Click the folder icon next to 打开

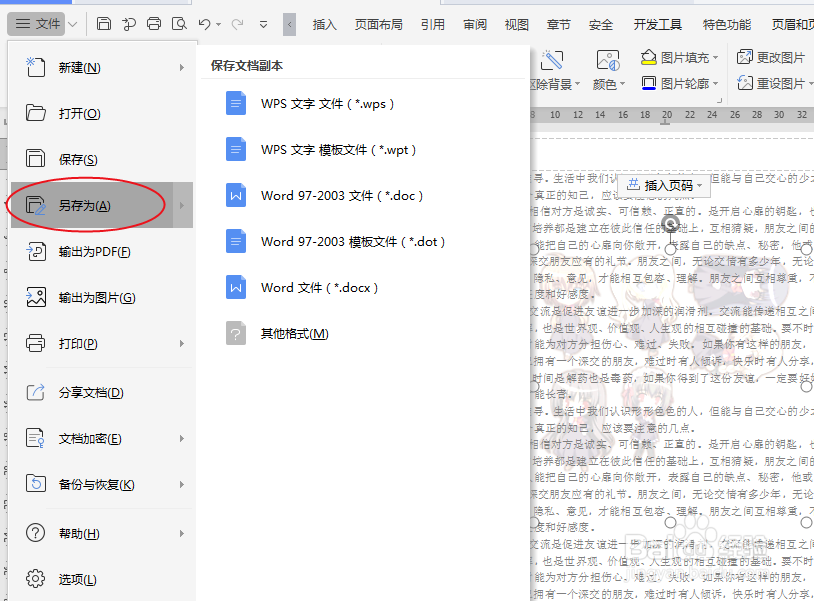(36, 113)
